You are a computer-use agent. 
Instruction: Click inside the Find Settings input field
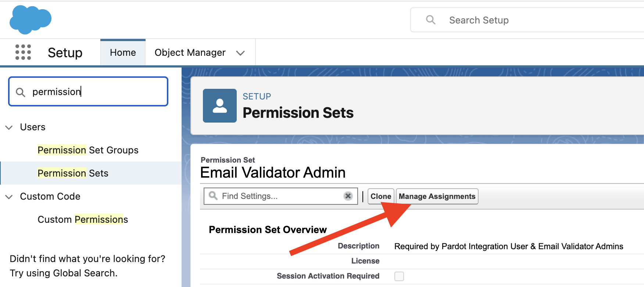tap(279, 196)
